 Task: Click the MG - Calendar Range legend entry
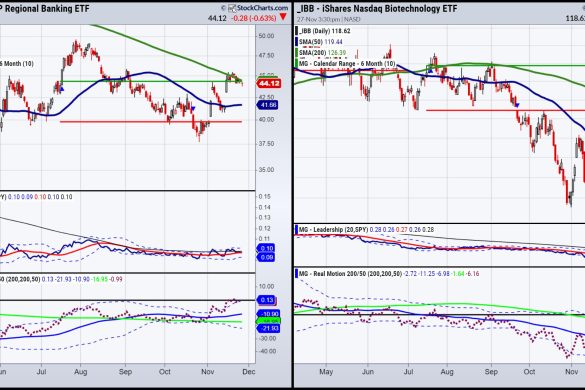pyautogui.click(x=347, y=63)
